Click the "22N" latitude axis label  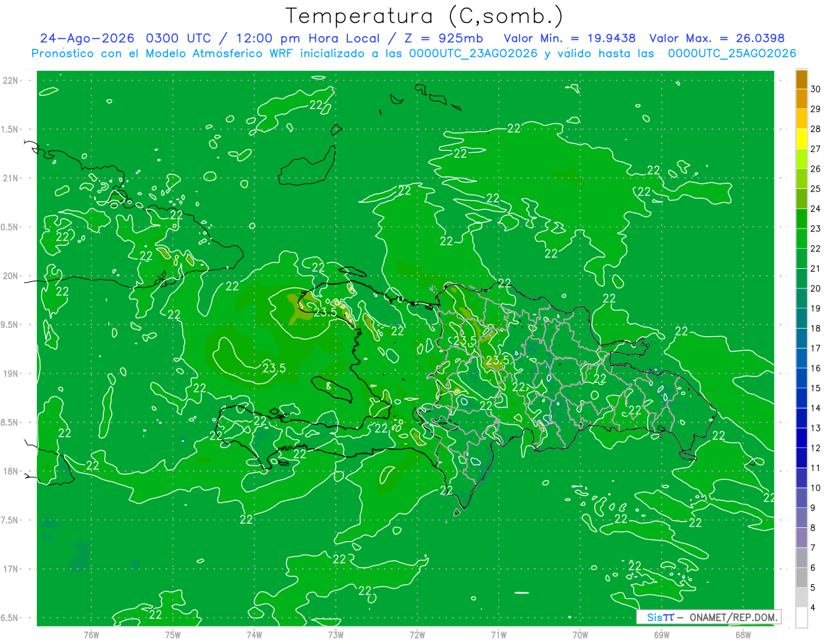click(12, 81)
